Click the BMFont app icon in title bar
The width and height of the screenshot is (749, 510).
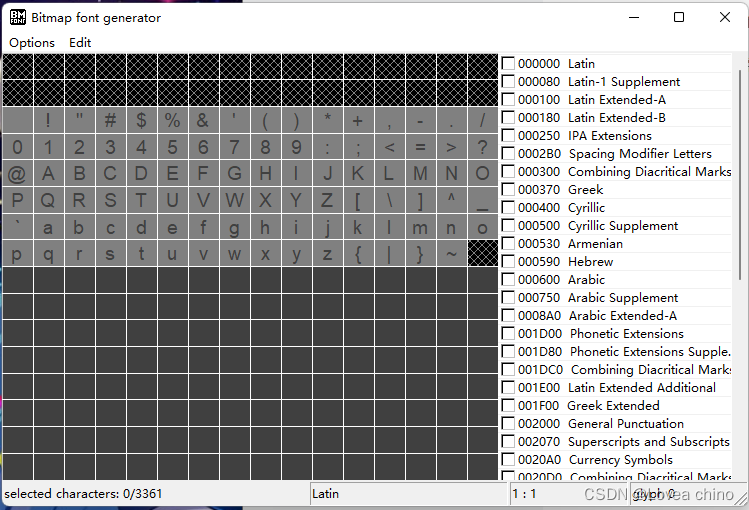click(x=18, y=17)
